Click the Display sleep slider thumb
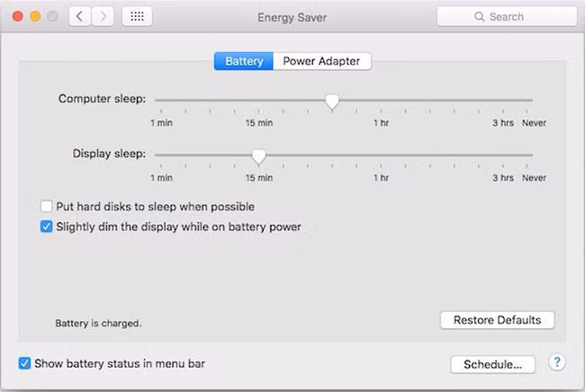Viewport: 585px width, 392px height. 258,156
